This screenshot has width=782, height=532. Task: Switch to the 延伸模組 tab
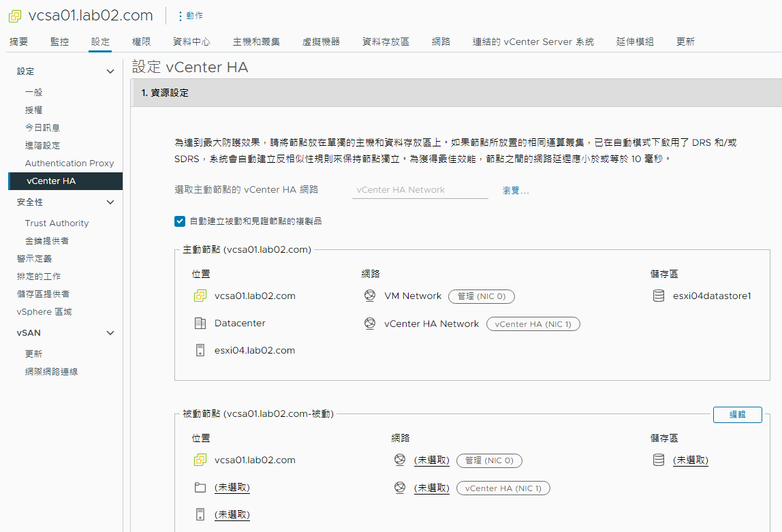tap(635, 42)
